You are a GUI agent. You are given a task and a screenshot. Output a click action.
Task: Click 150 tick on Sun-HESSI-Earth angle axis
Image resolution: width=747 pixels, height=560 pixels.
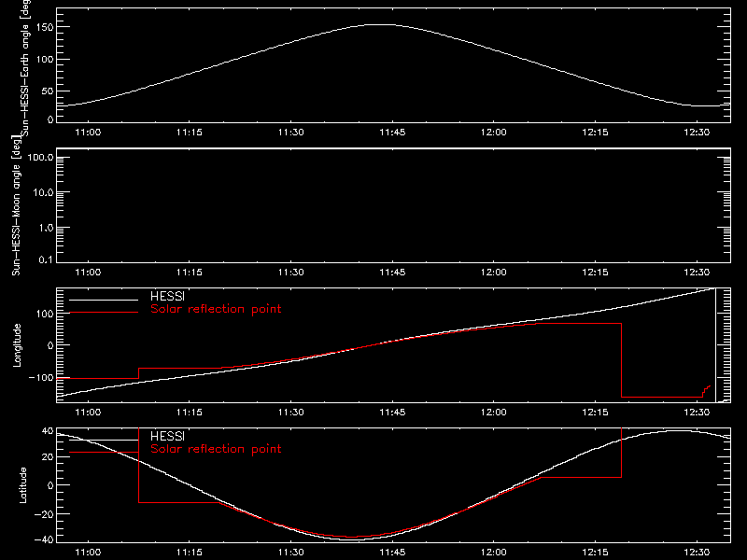(44, 27)
